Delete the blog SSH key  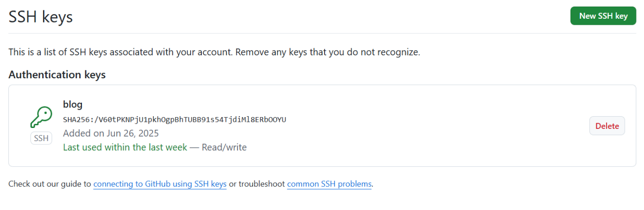point(607,126)
